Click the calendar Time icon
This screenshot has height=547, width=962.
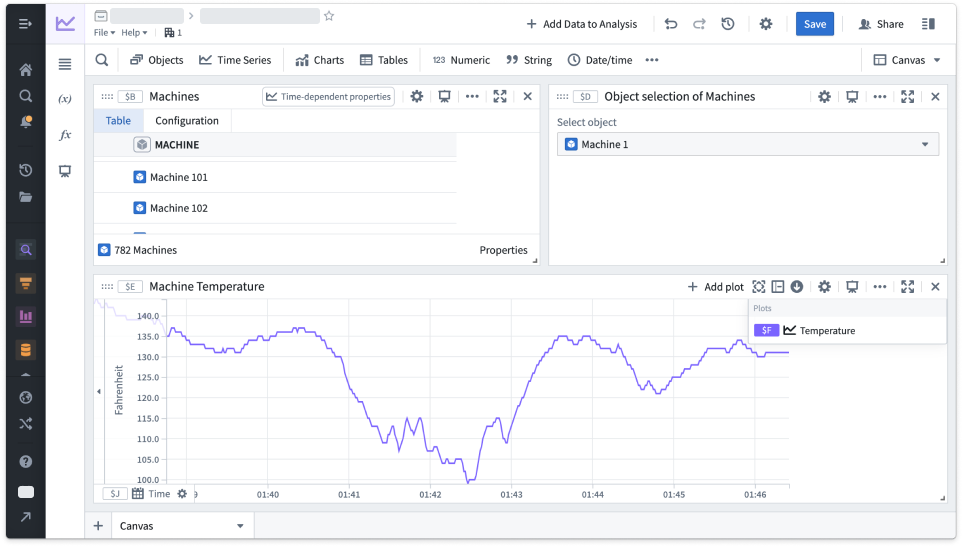(x=138, y=494)
